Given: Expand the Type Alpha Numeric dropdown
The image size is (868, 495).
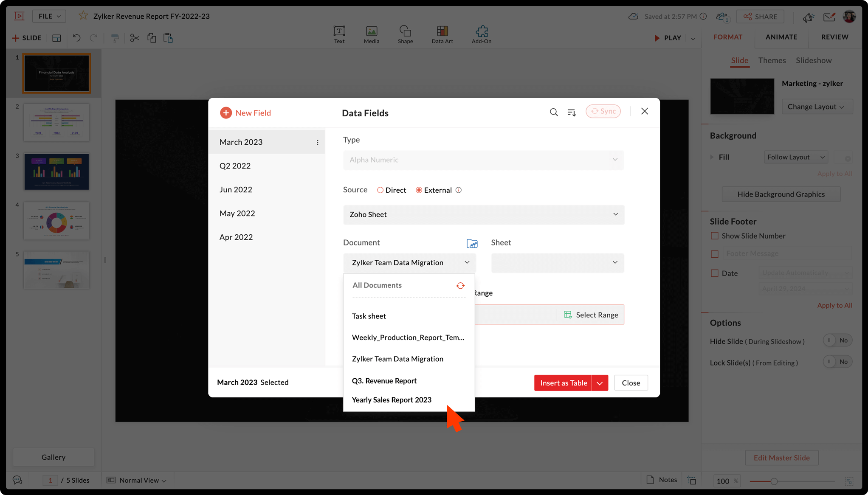Looking at the screenshot, I should tap(483, 160).
